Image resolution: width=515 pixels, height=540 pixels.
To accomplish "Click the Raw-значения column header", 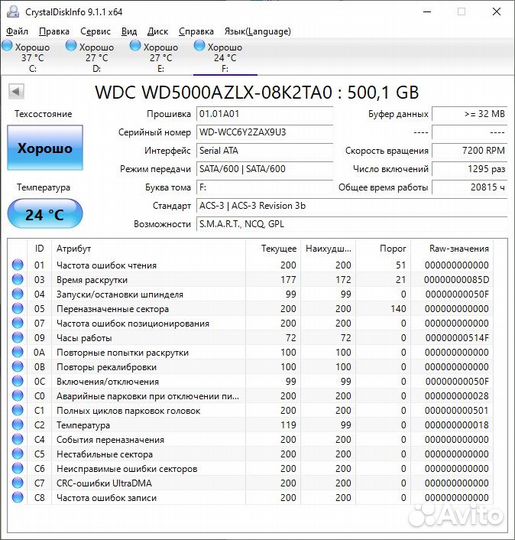I will tap(452, 248).
